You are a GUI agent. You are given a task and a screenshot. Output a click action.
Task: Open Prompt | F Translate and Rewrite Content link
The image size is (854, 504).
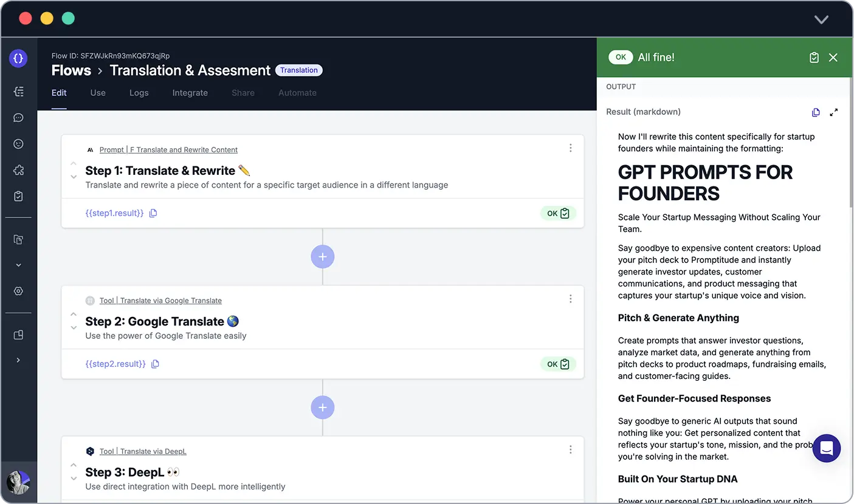pyautogui.click(x=168, y=150)
